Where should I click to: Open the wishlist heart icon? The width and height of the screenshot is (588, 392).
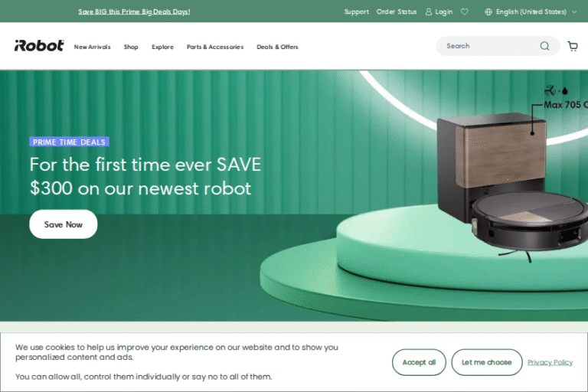464,12
